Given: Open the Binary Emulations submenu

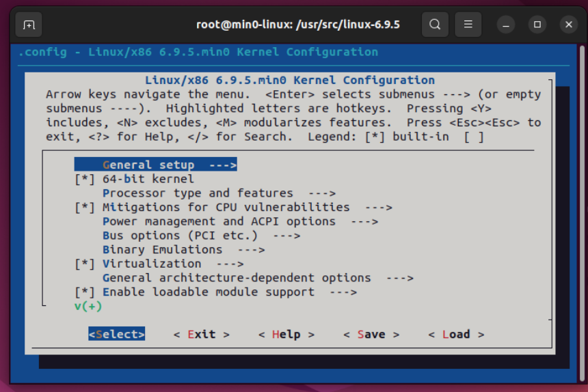Looking at the screenshot, I should click(184, 250).
